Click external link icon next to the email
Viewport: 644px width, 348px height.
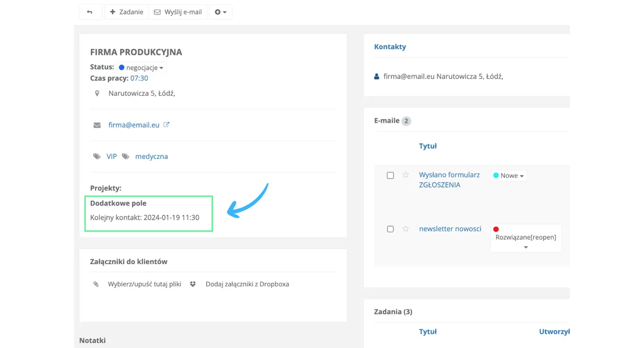(166, 125)
